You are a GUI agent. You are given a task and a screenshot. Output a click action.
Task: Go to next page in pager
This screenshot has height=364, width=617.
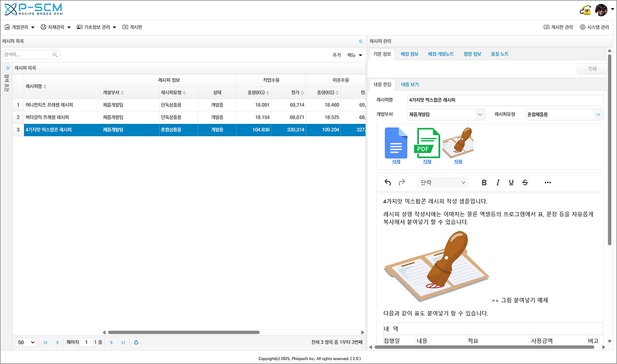[x=112, y=342]
